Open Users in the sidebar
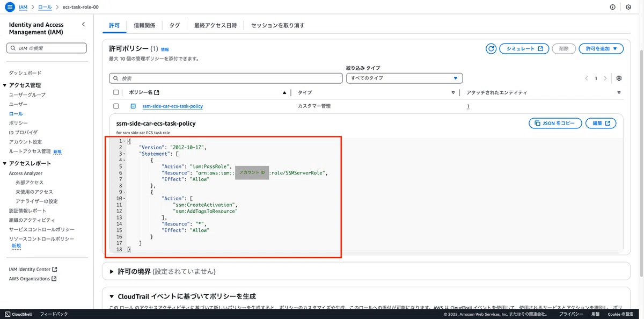Screen dimensions: 644x319 pos(18,104)
